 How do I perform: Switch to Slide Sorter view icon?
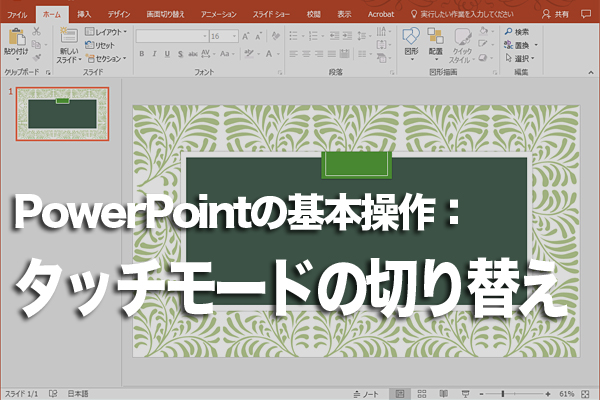[422, 394]
